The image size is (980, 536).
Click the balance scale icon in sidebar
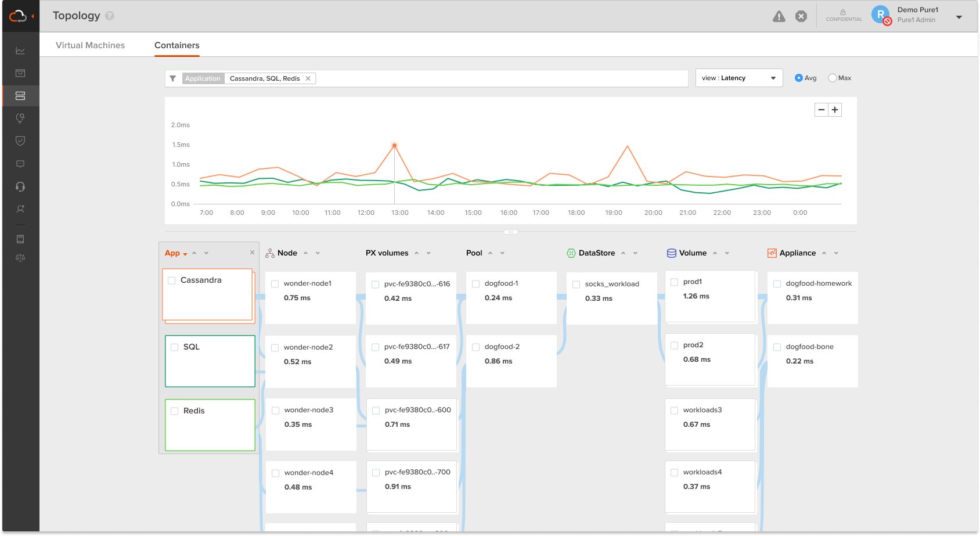point(20,258)
